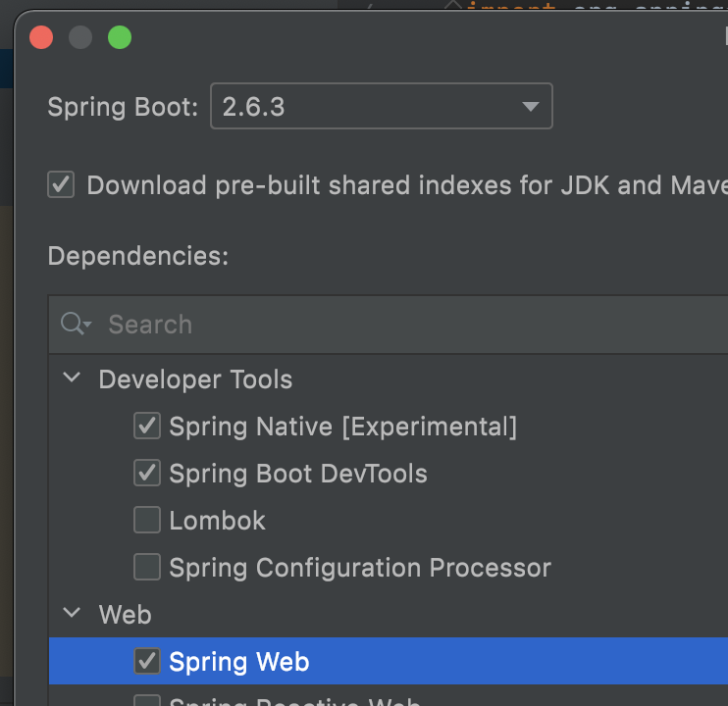Open search options magnifier icon
The width and height of the screenshot is (728, 706).
coord(77,324)
